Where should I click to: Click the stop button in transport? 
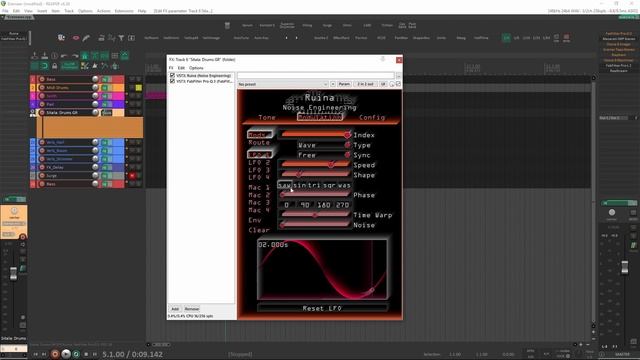pyautogui.click(x=86, y=354)
